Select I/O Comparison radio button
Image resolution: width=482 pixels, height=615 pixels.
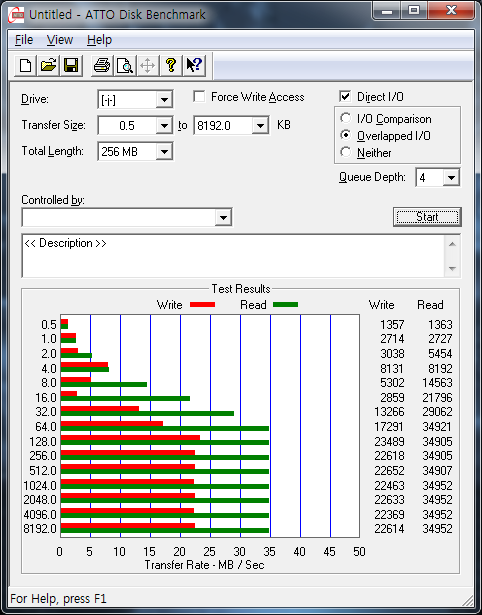coord(346,118)
